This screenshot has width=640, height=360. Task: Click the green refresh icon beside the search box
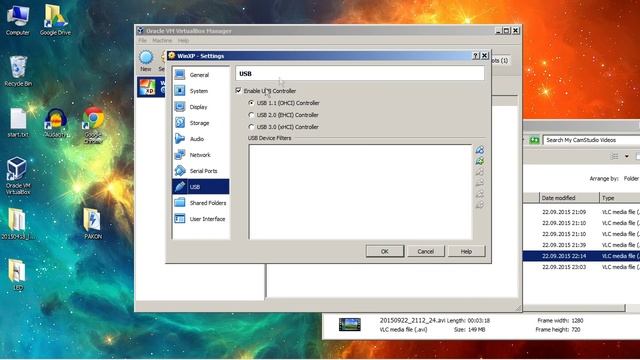pyautogui.click(x=534, y=140)
